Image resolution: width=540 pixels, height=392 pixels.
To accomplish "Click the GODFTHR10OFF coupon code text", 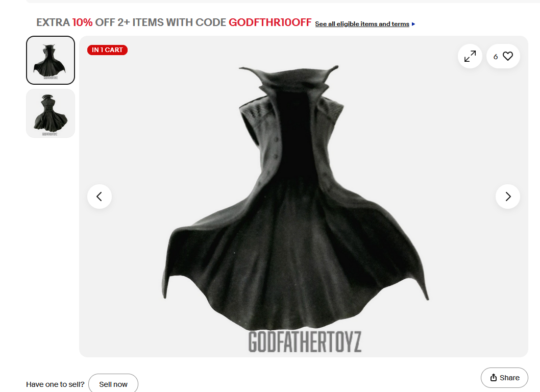I will [x=270, y=22].
